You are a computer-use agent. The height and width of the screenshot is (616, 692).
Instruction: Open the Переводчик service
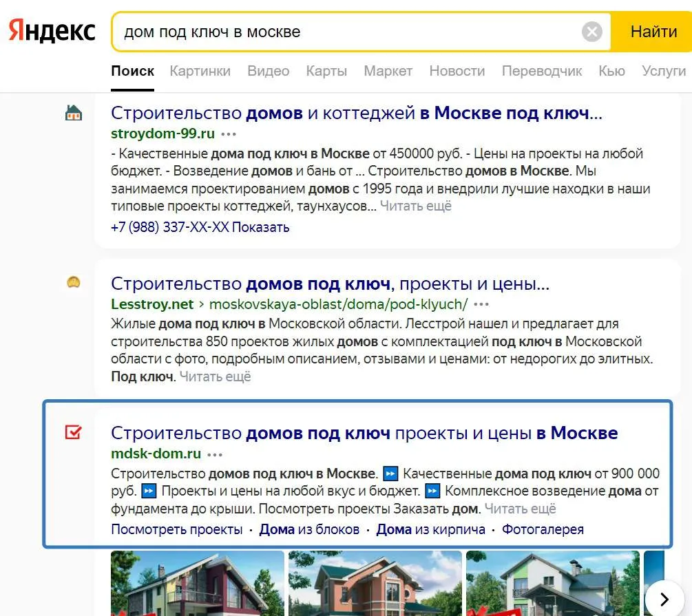click(543, 71)
